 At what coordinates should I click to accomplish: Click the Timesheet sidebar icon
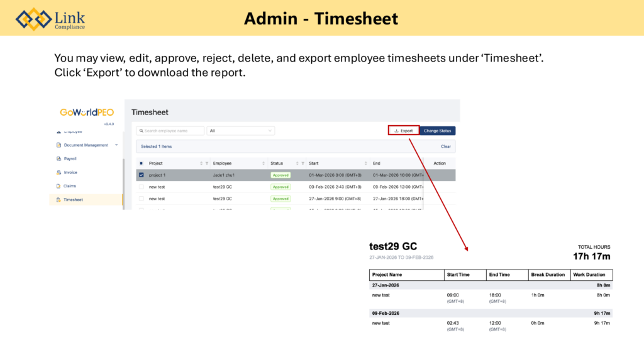[x=58, y=200]
